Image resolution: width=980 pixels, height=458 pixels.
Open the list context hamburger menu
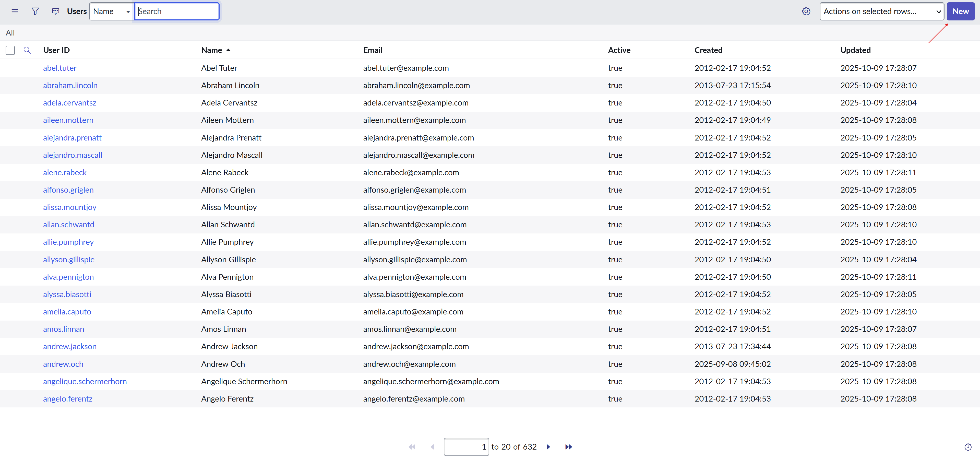click(x=15, y=11)
